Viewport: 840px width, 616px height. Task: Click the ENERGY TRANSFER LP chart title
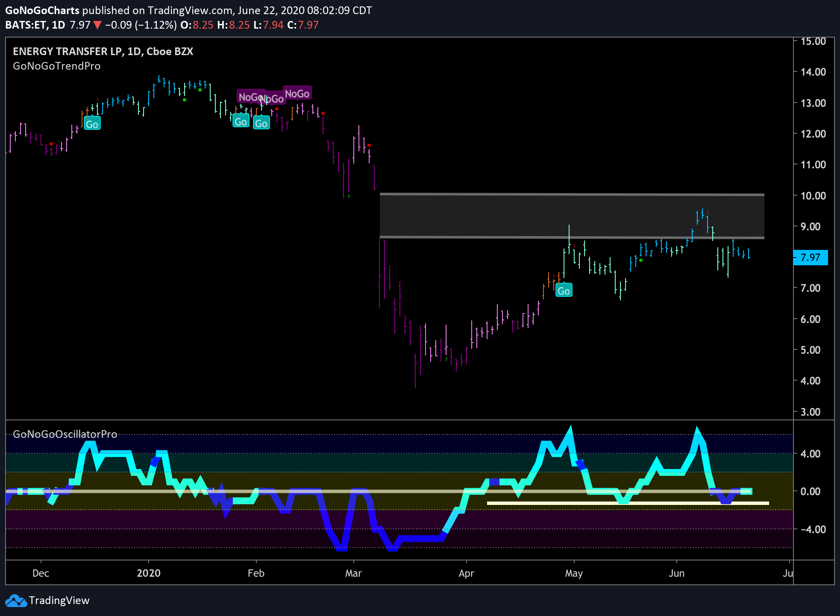pyautogui.click(x=103, y=51)
